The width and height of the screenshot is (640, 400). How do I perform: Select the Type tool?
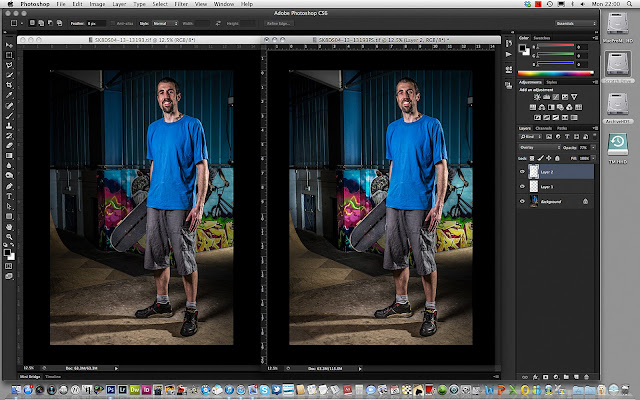[x=9, y=196]
